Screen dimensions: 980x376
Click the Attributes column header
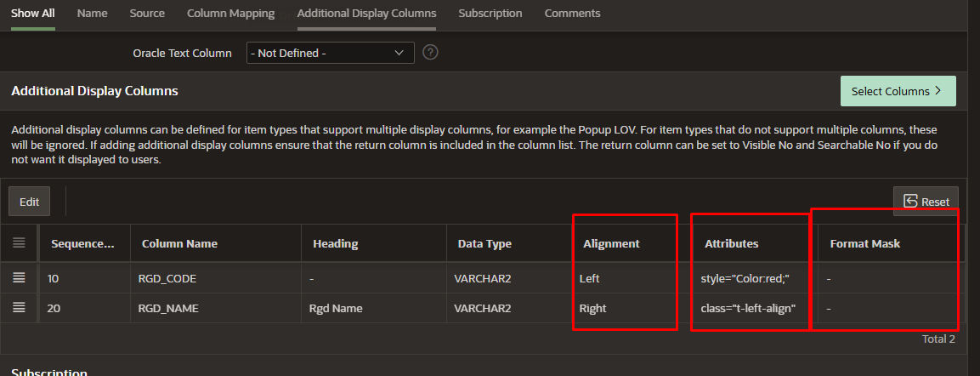[731, 243]
